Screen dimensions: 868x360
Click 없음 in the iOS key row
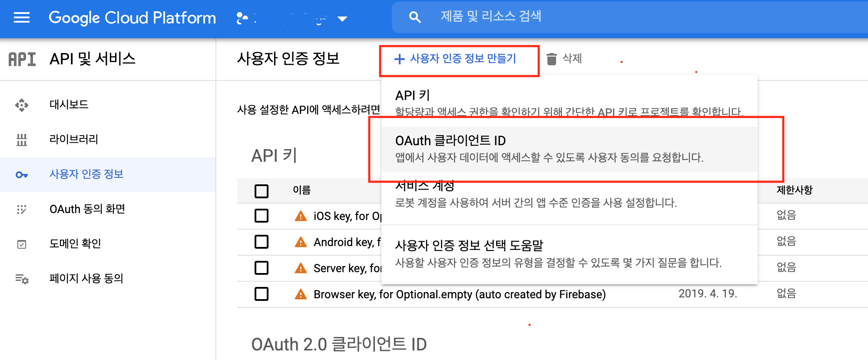click(786, 215)
